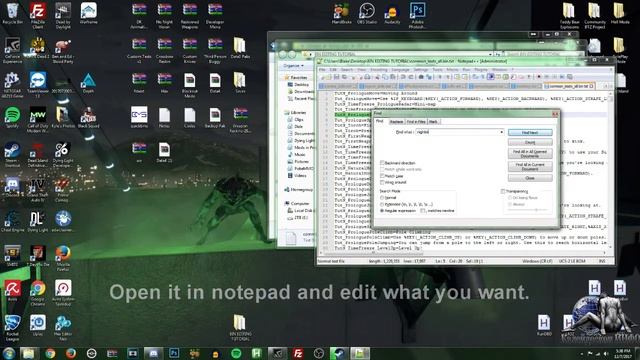Open the Cheat Engine desktop shortcut
The image size is (640, 360).
[x=12, y=222]
